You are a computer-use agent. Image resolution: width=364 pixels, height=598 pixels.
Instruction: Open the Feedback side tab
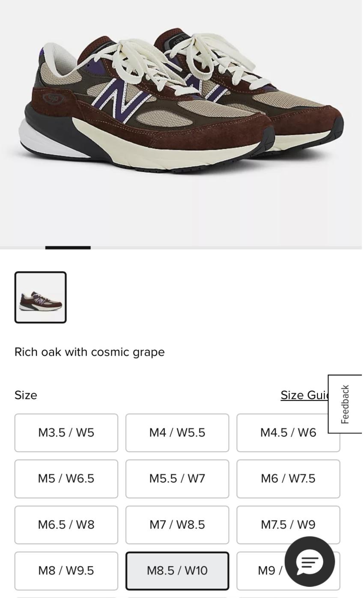[x=345, y=404]
